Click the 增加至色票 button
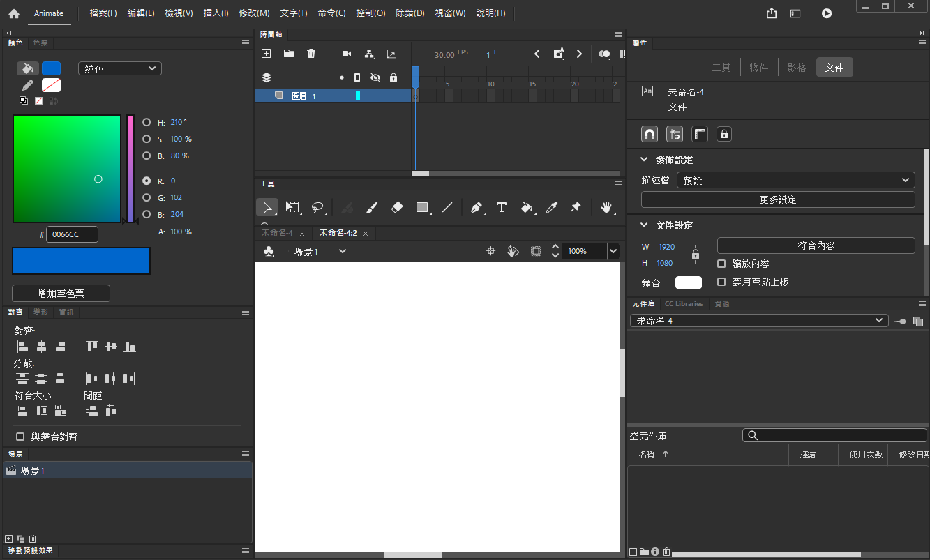 (x=61, y=293)
